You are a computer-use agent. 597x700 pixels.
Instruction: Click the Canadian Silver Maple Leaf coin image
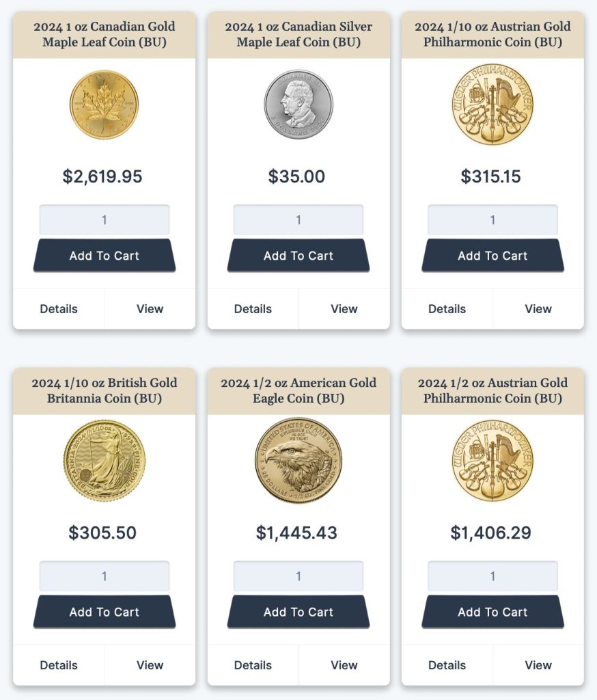tap(298, 105)
